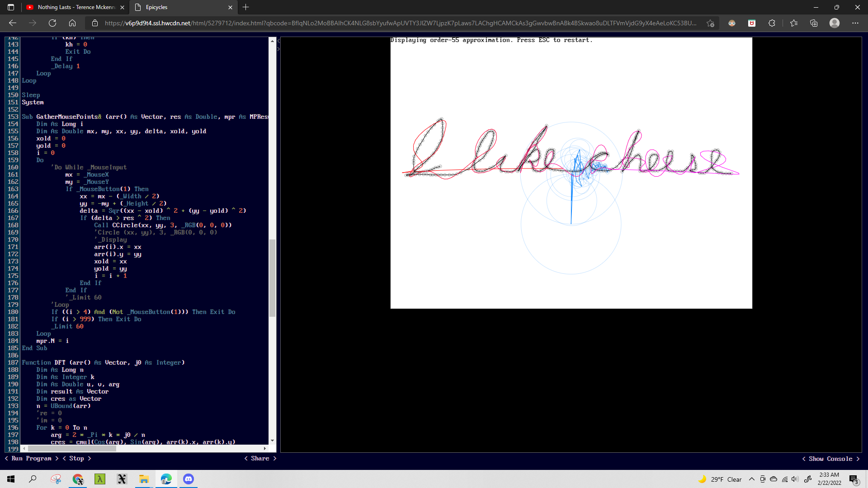Image resolution: width=868 pixels, height=488 pixels.
Task: Open the Collections icon in toolbar
Action: (814, 23)
